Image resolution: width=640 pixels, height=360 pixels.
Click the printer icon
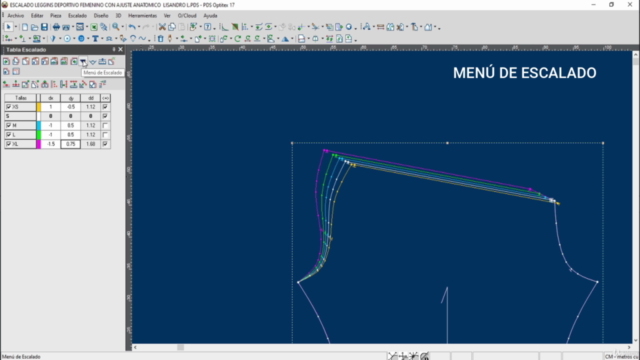coord(56,27)
